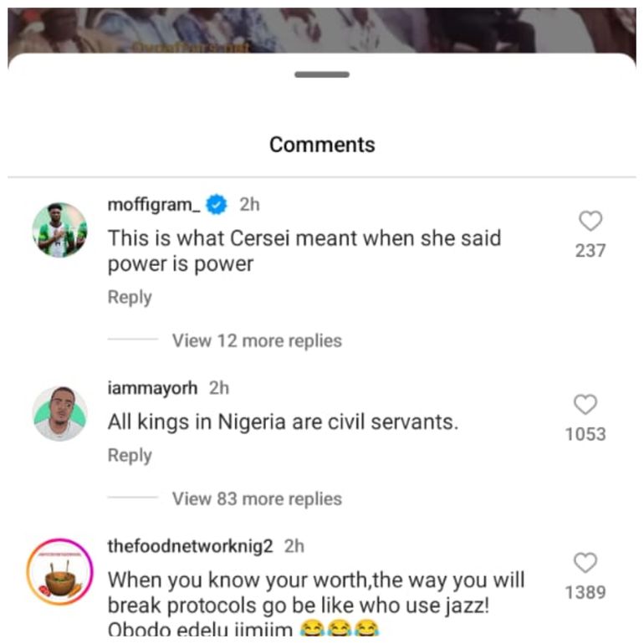Open the iammayorh username link
Viewport: 644px width, 644px height.
(152, 388)
